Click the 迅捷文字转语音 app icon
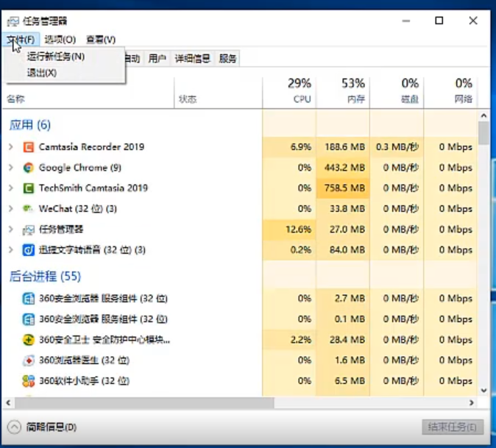 [x=28, y=250]
